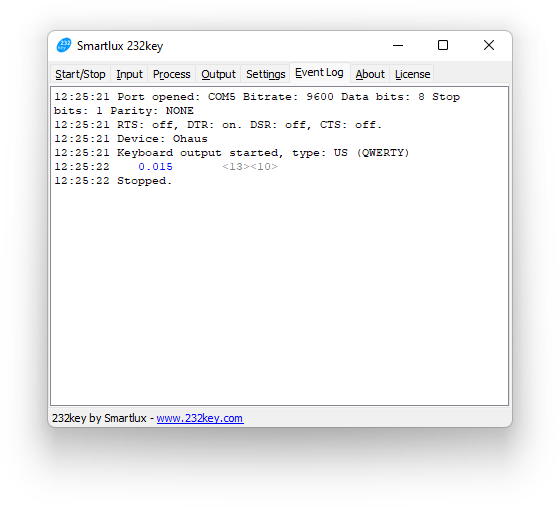This screenshot has height=507, width=560.
Task: Open the Start/Stop tab
Action: (80, 74)
